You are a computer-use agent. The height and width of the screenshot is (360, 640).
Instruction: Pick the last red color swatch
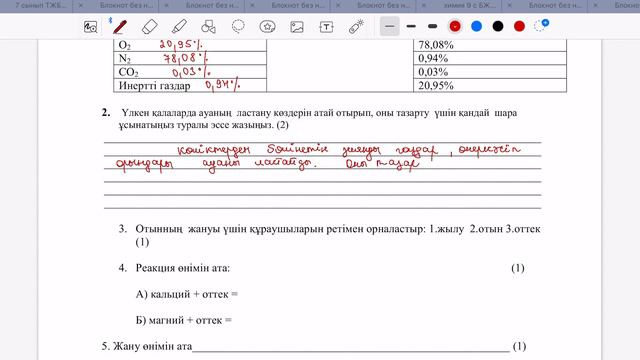[x=519, y=27]
